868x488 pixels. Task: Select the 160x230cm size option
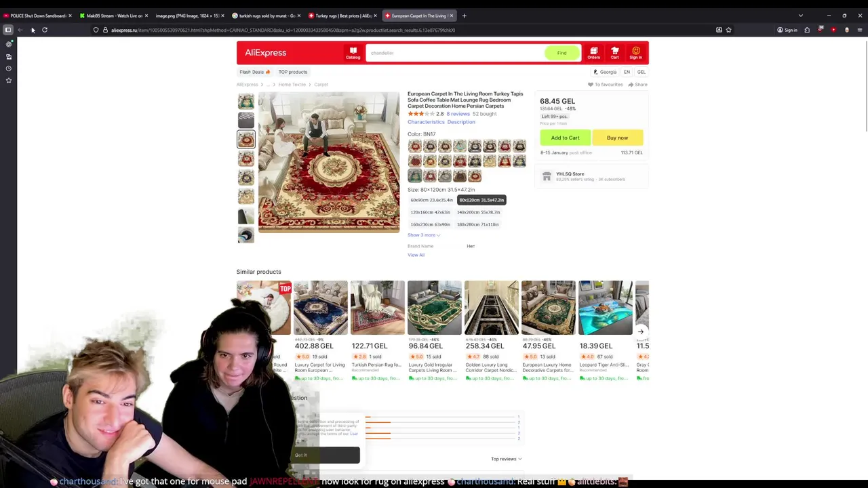click(430, 224)
